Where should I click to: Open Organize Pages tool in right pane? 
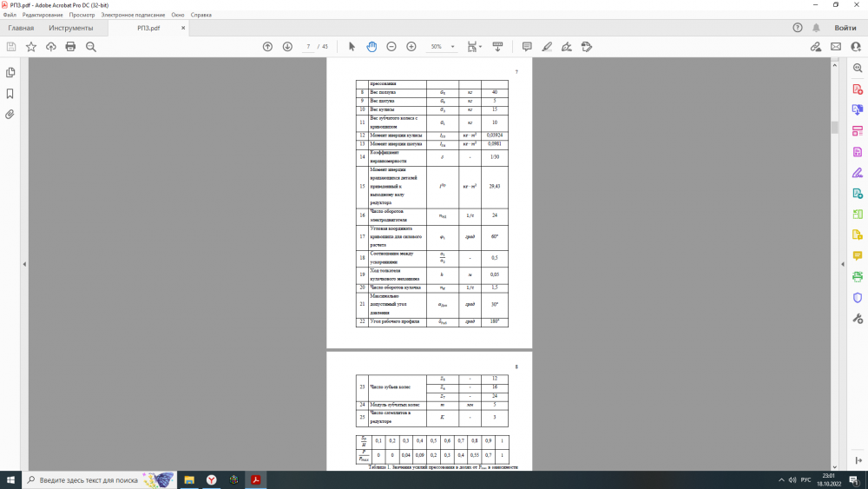click(858, 215)
